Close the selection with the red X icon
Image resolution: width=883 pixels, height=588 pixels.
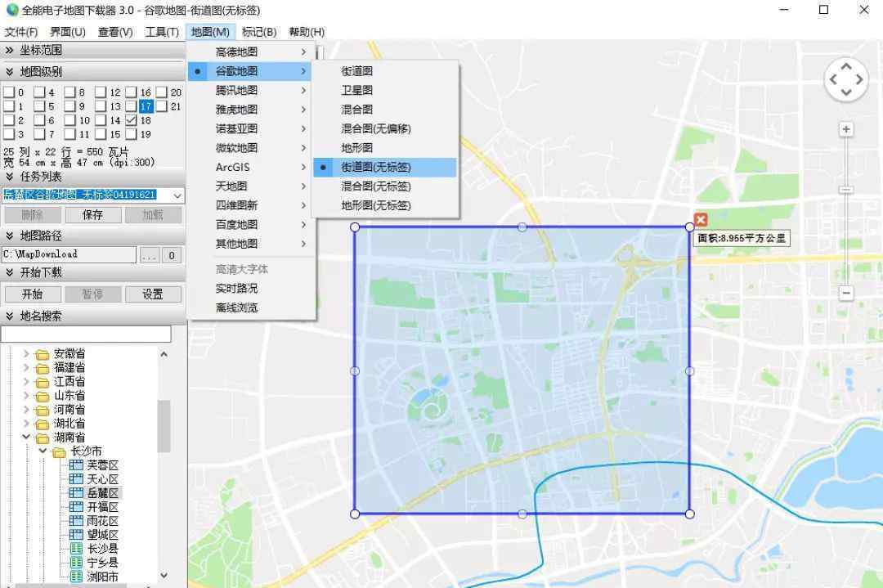pyautogui.click(x=701, y=220)
